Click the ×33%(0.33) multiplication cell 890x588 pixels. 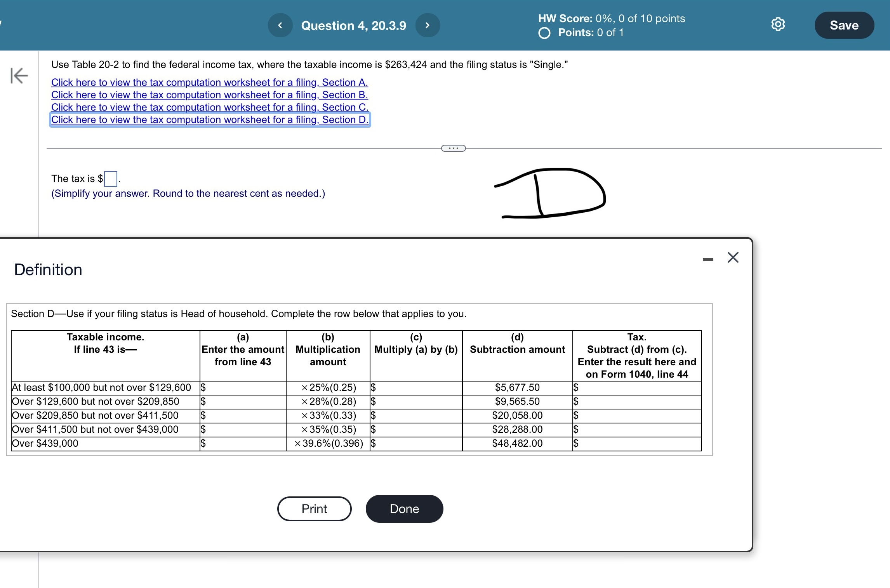point(329,416)
